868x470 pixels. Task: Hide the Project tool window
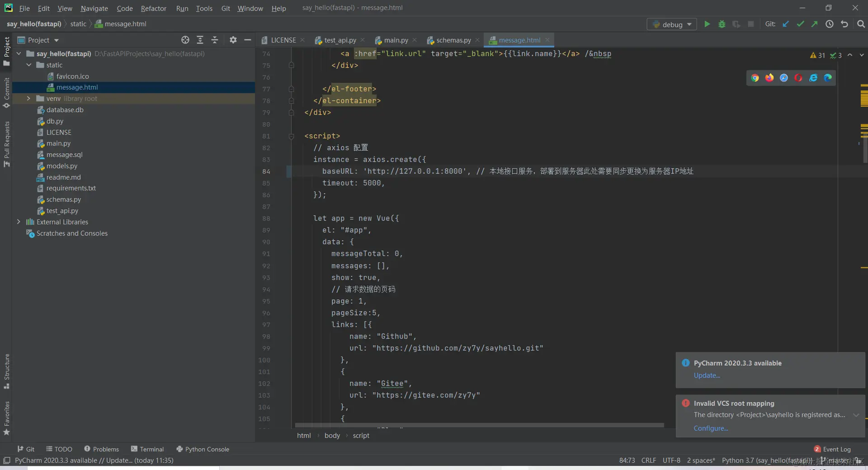[x=247, y=40]
